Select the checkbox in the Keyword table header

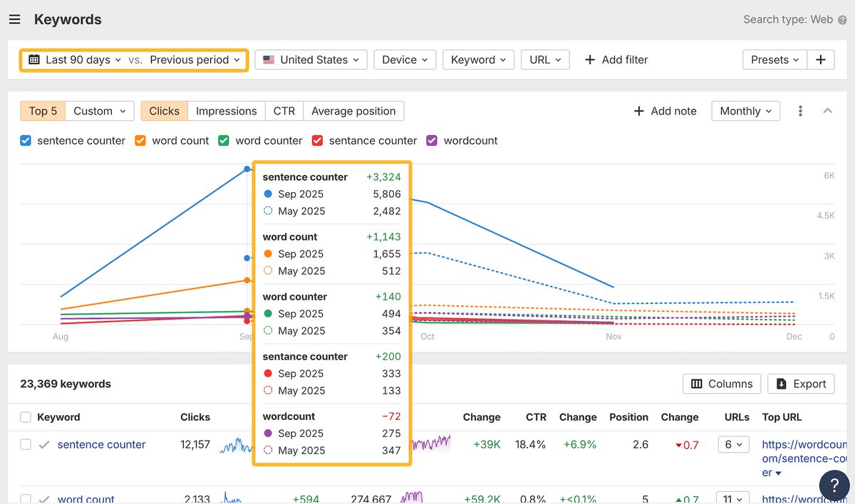(x=26, y=417)
